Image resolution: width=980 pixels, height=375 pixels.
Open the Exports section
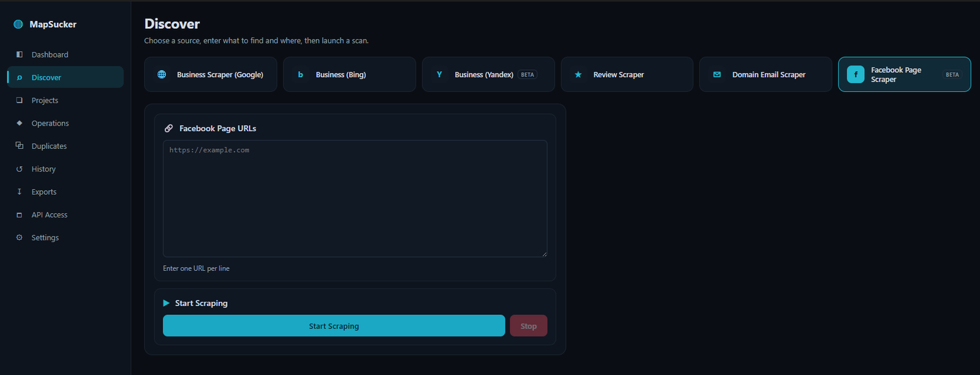click(x=66, y=192)
